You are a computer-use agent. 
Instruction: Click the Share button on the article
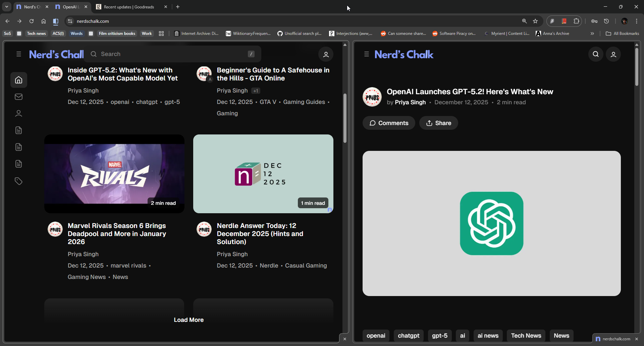pos(438,123)
